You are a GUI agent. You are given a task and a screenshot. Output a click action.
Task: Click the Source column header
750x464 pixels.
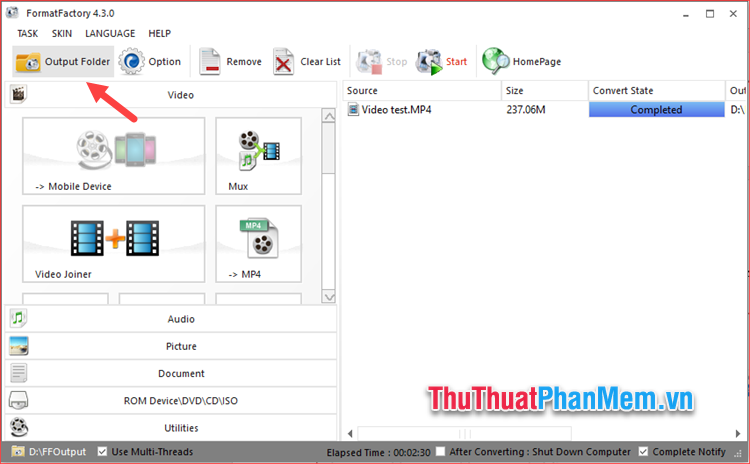click(422, 90)
